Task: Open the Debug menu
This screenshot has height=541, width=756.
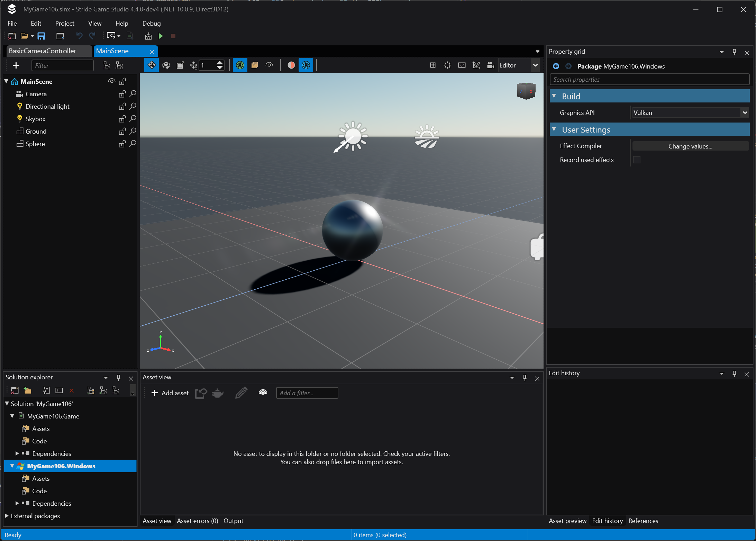Action: pos(152,23)
